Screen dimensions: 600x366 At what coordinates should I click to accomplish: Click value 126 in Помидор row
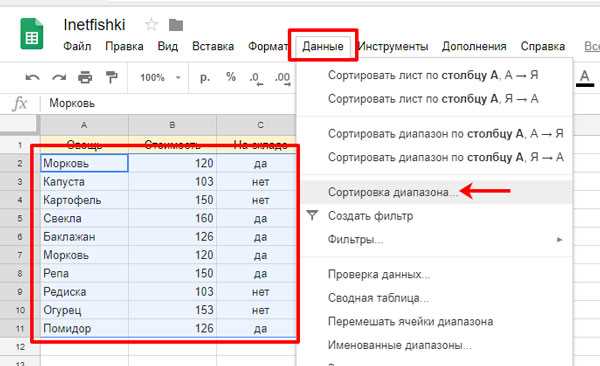pyautogui.click(x=172, y=329)
